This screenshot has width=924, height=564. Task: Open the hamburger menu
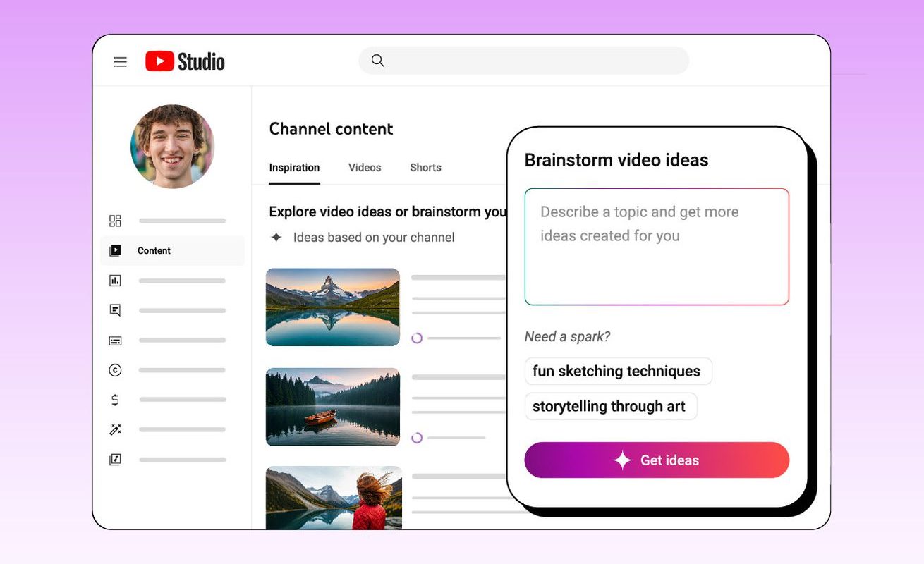[121, 62]
